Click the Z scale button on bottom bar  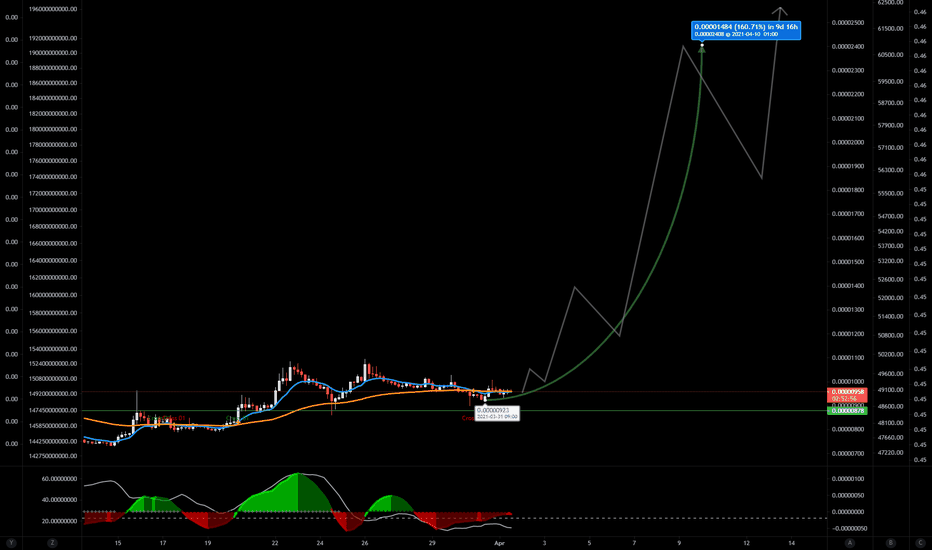pyautogui.click(x=52, y=542)
